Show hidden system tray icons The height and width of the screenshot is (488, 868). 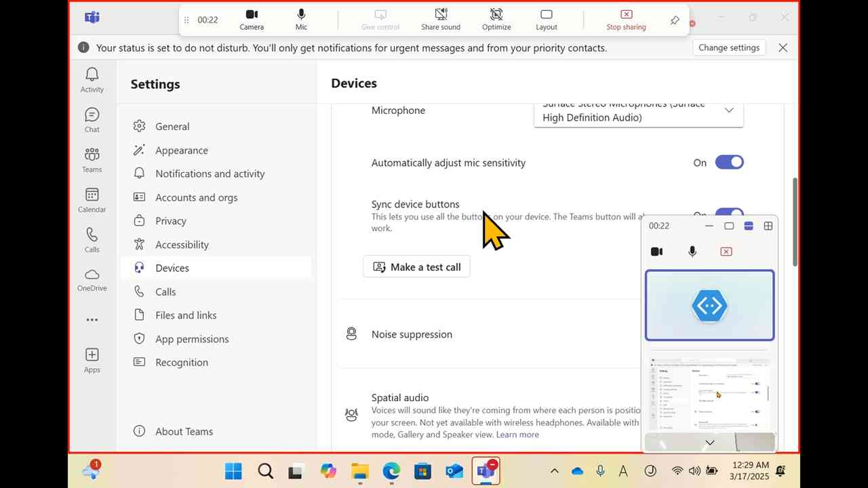554,471
